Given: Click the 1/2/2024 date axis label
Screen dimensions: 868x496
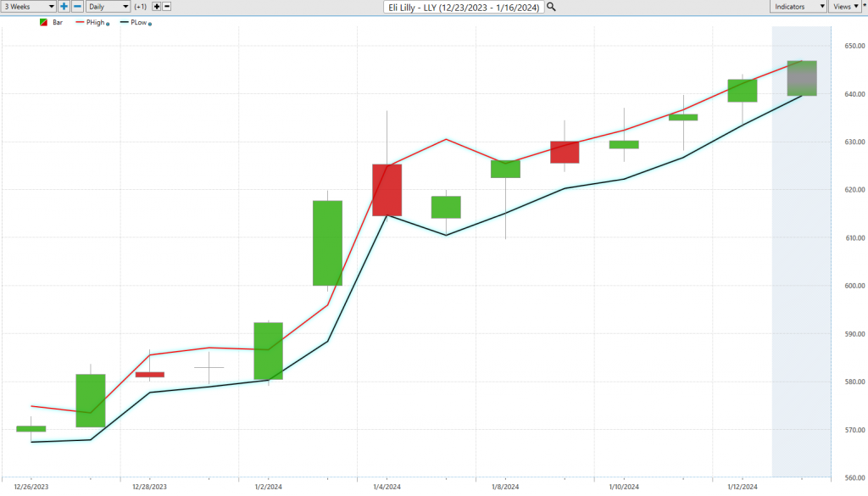Looking at the screenshot, I should click(x=269, y=488).
